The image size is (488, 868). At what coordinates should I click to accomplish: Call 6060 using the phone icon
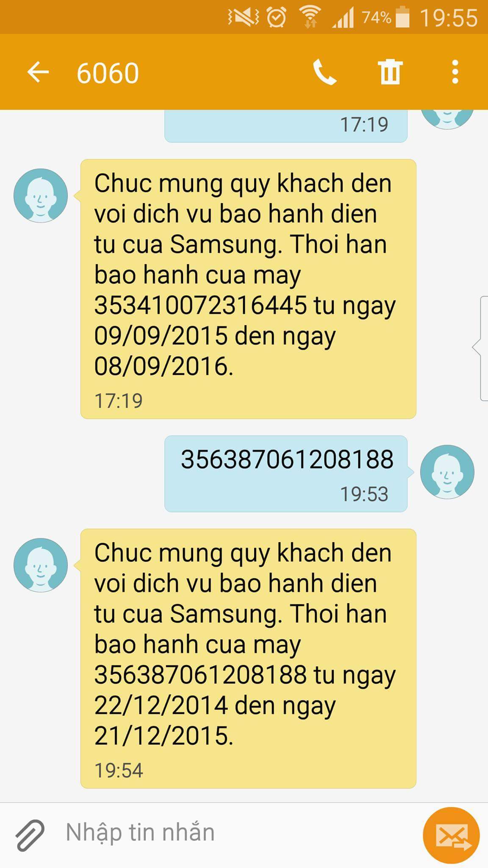coord(324,72)
